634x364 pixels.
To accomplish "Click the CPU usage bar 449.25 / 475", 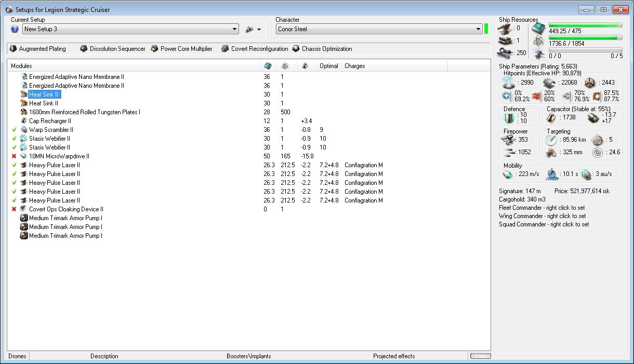I will click(586, 25).
